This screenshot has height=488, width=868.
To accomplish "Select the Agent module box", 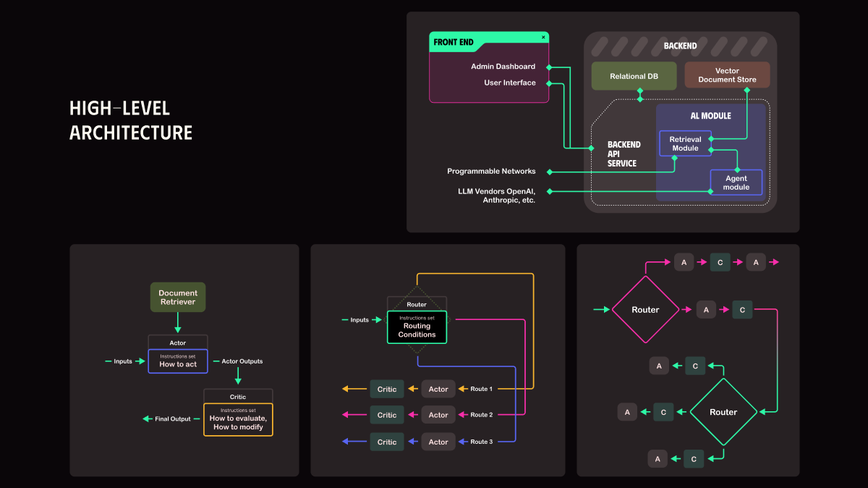I will [x=736, y=182].
